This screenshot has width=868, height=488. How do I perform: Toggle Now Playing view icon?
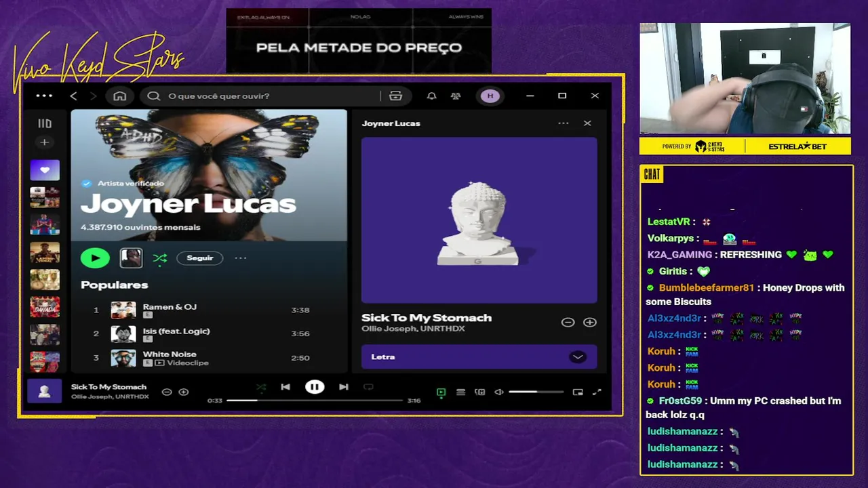(441, 392)
